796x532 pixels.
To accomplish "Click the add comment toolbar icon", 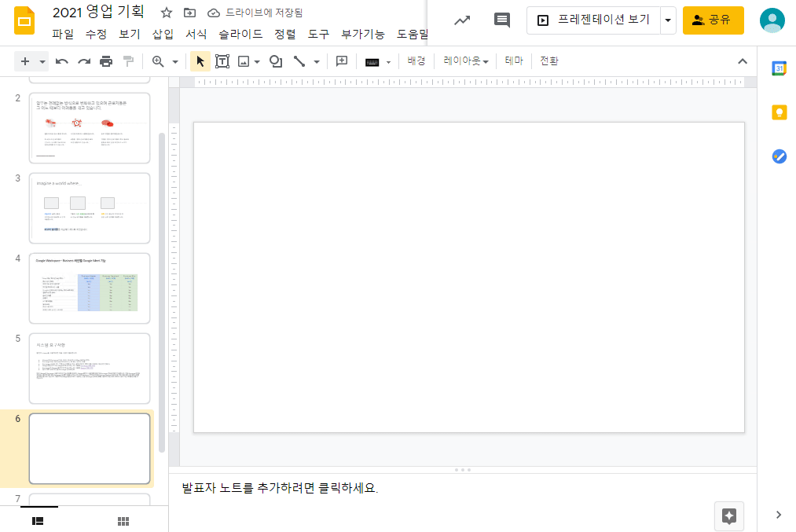I will 342,61.
